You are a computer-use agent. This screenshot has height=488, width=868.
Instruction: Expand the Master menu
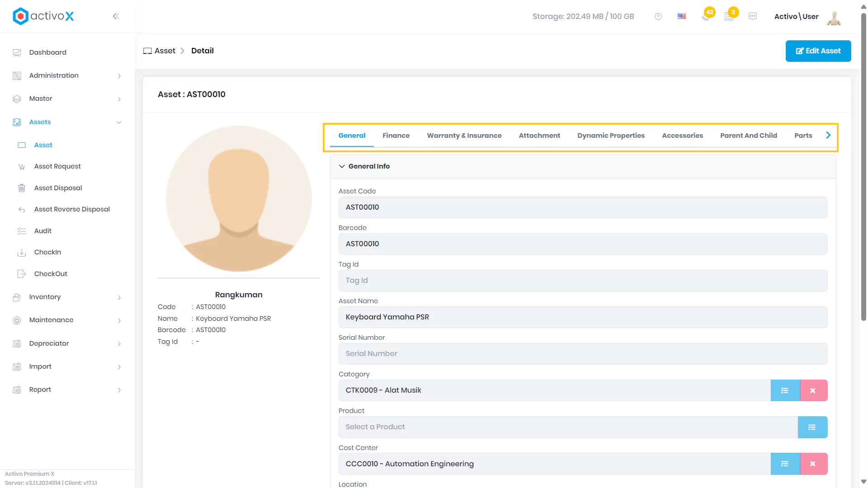coord(67,99)
